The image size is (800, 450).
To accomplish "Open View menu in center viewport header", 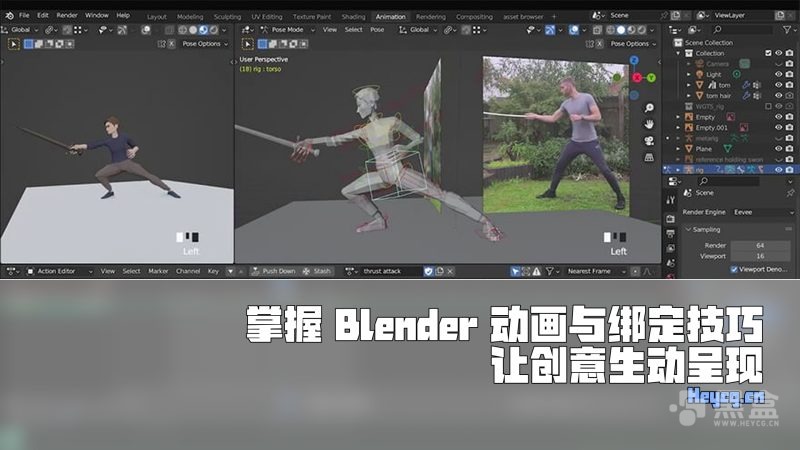I will click(x=330, y=30).
